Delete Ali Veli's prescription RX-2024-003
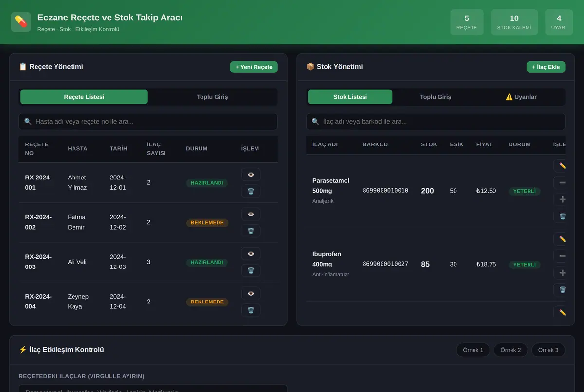Viewport: 584px width, 392px height. coord(251,271)
